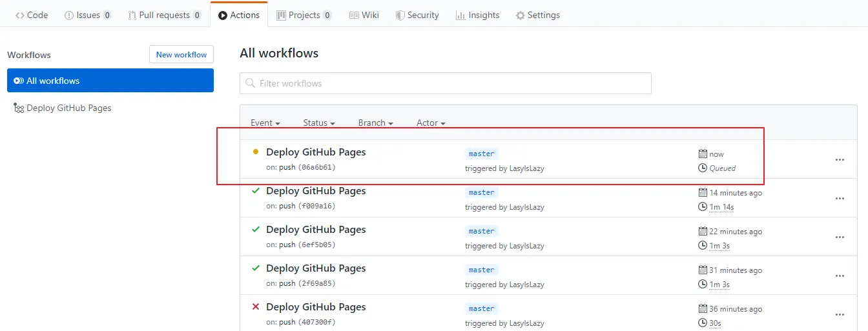Expand the Status filter dropdown
The width and height of the screenshot is (868, 331).
pos(319,123)
